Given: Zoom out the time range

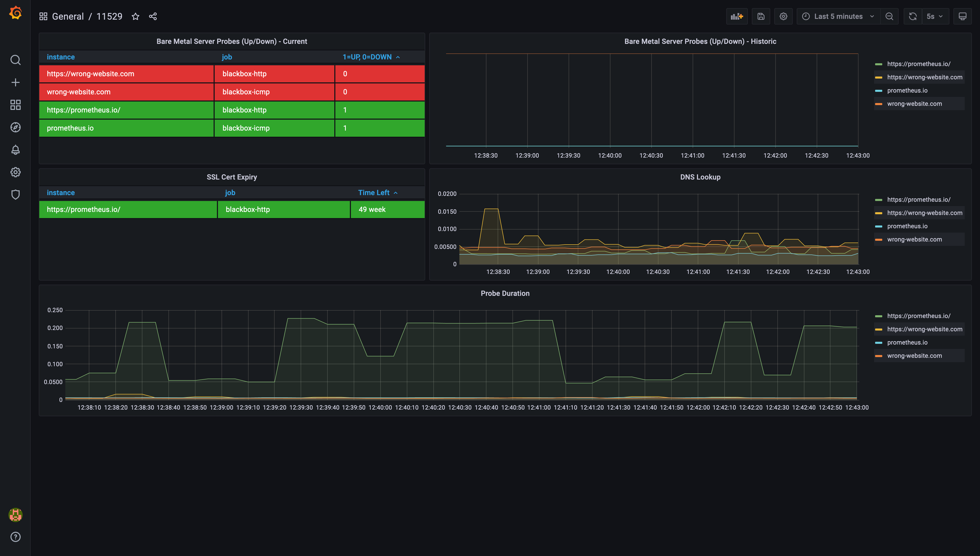Looking at the screenshot, I should pyautogui.click(x=889, y=16).
